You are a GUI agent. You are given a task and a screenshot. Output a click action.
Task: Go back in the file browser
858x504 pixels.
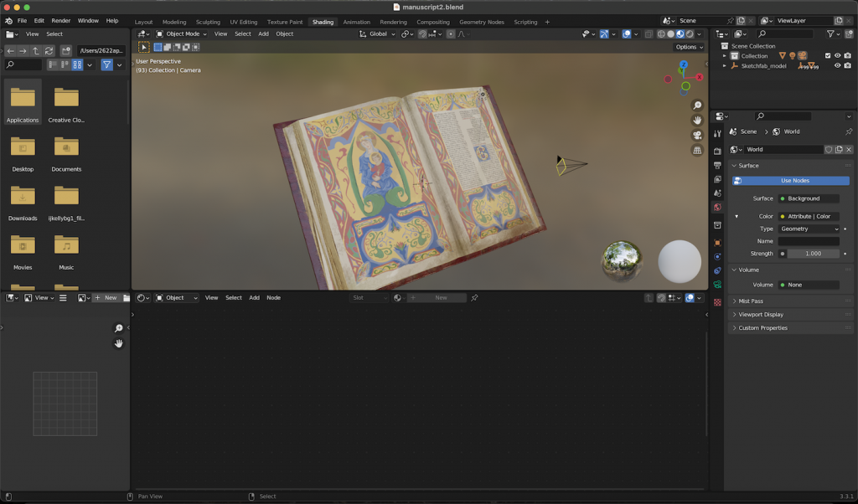[10, 51]
